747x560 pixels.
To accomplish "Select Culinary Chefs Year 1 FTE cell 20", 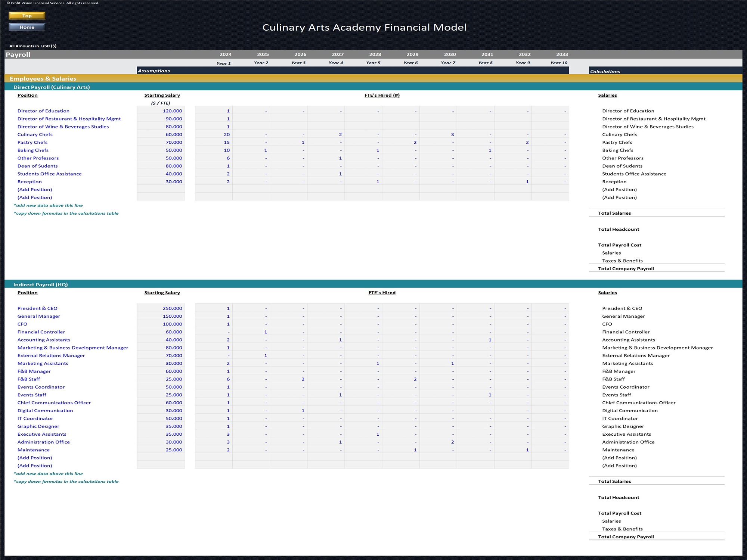I will click(214, 134).
